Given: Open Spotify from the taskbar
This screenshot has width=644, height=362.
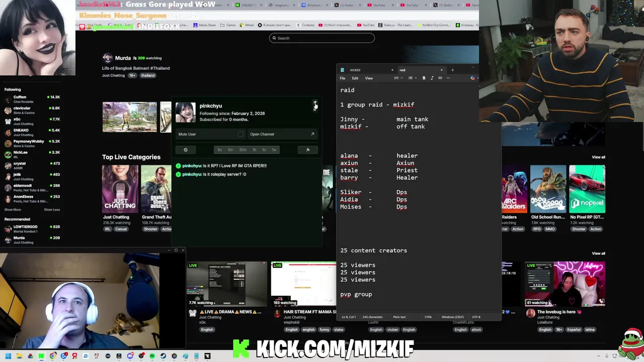Looking at the screenshot, I should (x=152, y=356).
